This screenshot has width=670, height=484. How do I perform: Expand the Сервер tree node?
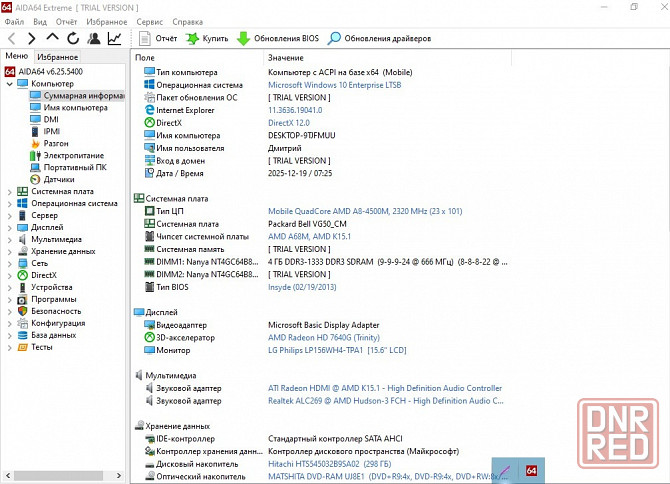[x=9, y=215]
